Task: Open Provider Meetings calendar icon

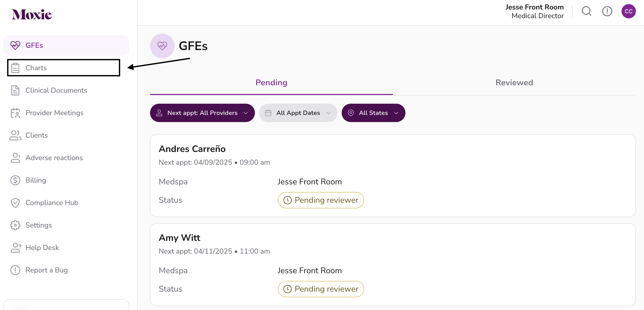Action: (x=15, y=113)
